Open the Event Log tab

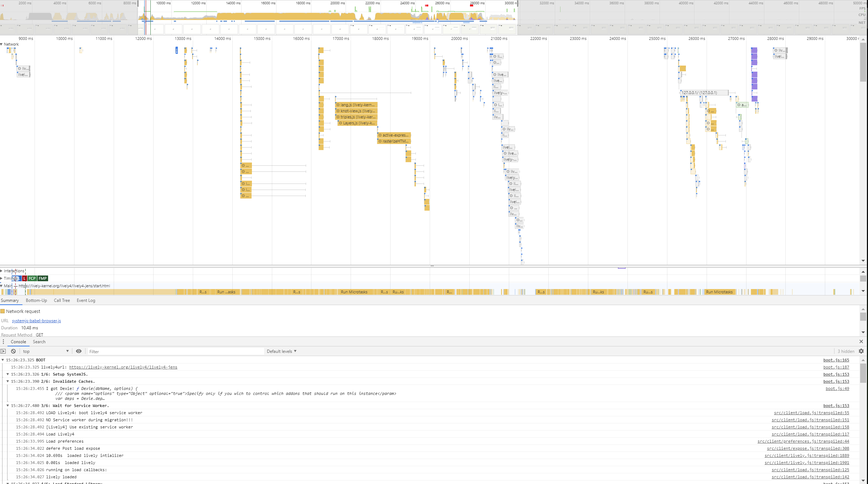point(86,300)
